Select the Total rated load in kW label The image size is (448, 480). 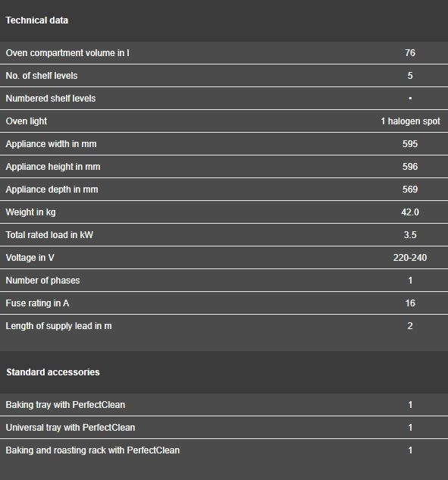pyautogui.click(x=49, y=235)
